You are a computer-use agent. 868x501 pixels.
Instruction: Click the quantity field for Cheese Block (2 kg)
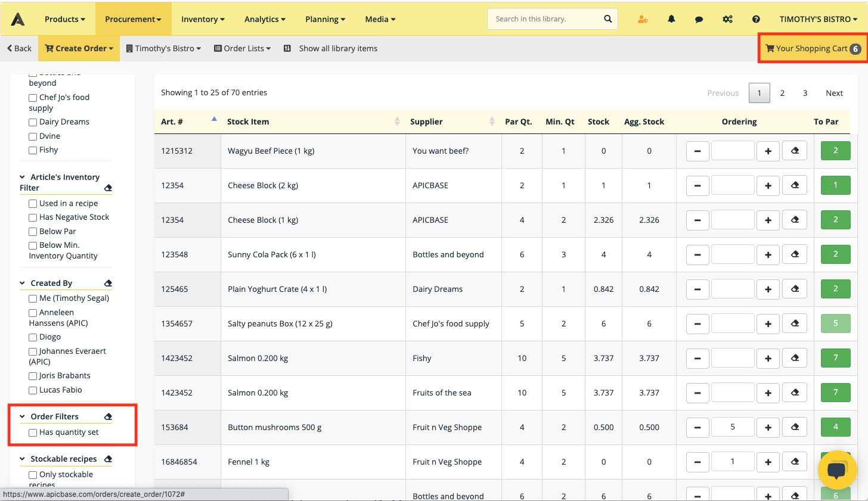[x=733, y=185]
